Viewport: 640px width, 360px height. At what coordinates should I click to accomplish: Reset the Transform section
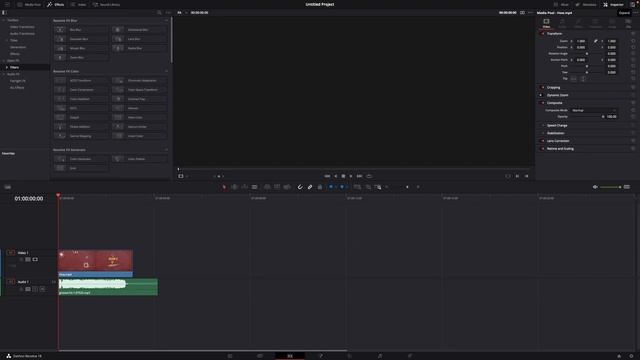tap(633, 34)
